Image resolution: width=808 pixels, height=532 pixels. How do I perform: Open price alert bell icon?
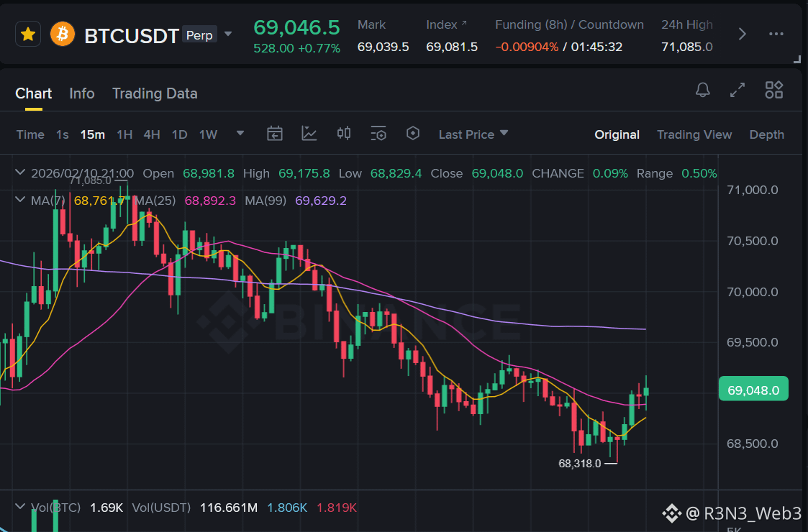tap(703, 90)
